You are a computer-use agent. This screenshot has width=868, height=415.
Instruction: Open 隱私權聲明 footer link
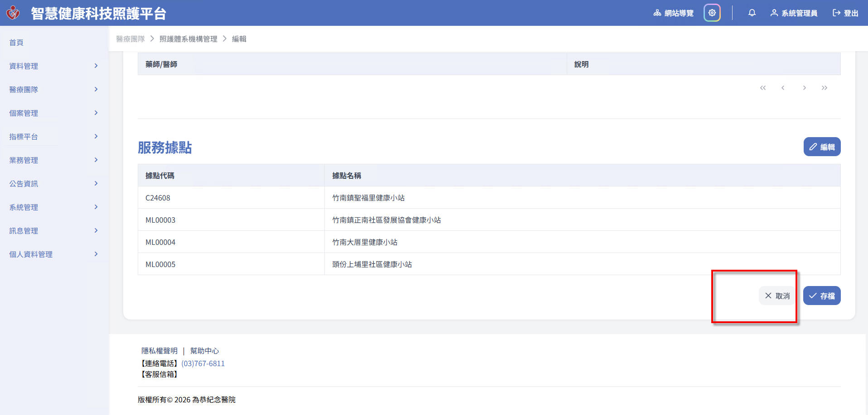[x=159, y=351]
